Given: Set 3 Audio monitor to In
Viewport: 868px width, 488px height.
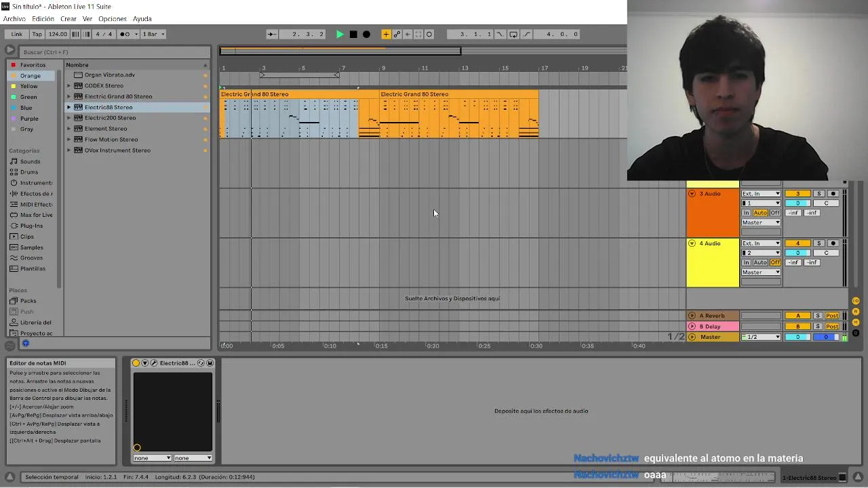Looking at the screenshot, I should tap(746, 213).
